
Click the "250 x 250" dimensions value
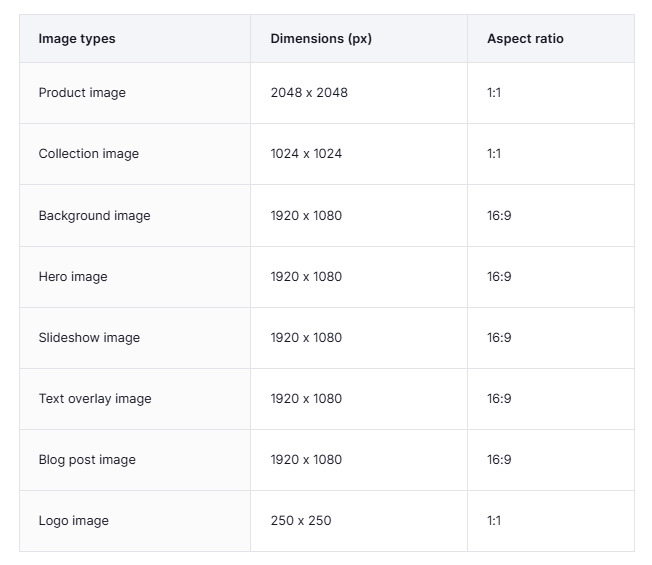click(x=301, y=521)
